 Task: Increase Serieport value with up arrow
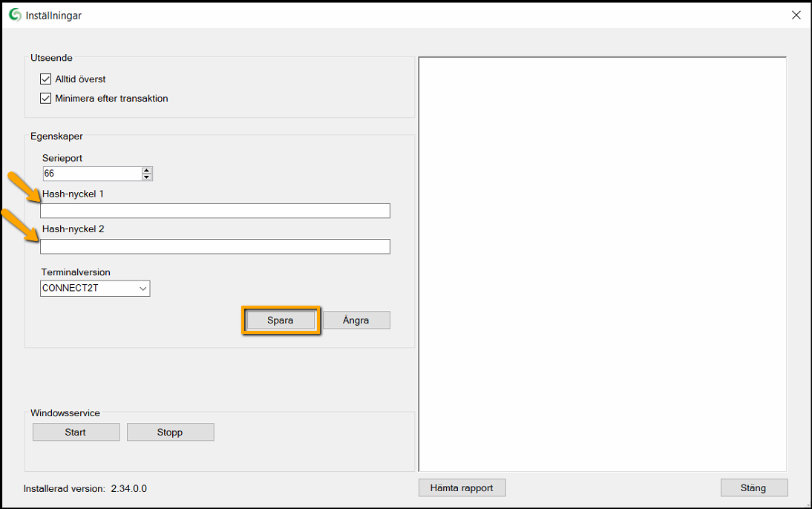pyautogui.click(x=147, y=170)
